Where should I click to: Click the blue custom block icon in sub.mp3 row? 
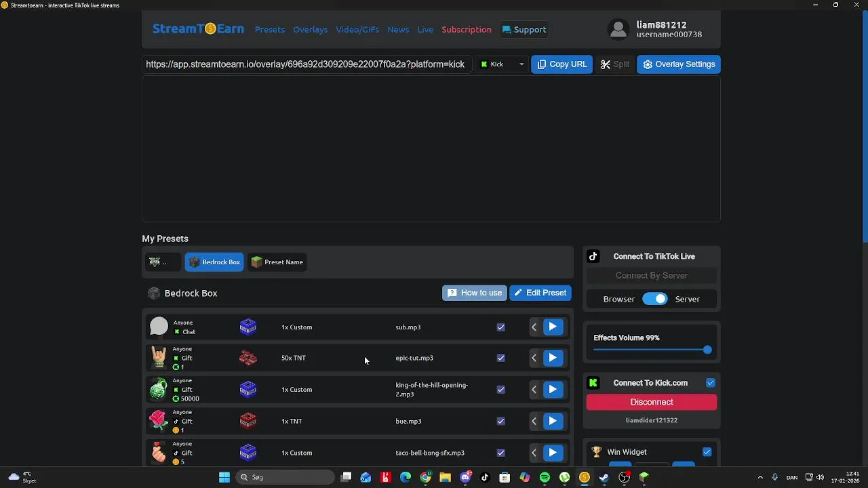[x=248, y=327]
